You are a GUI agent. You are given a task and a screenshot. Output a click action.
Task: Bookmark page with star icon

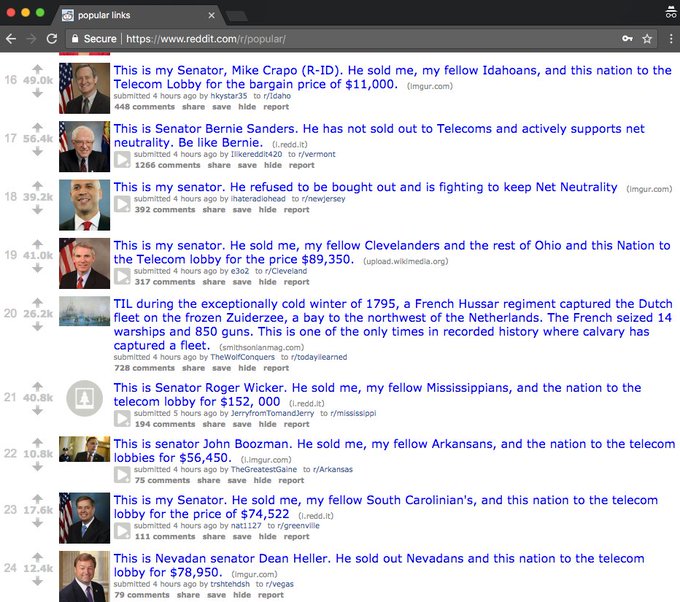pos(647,39)
